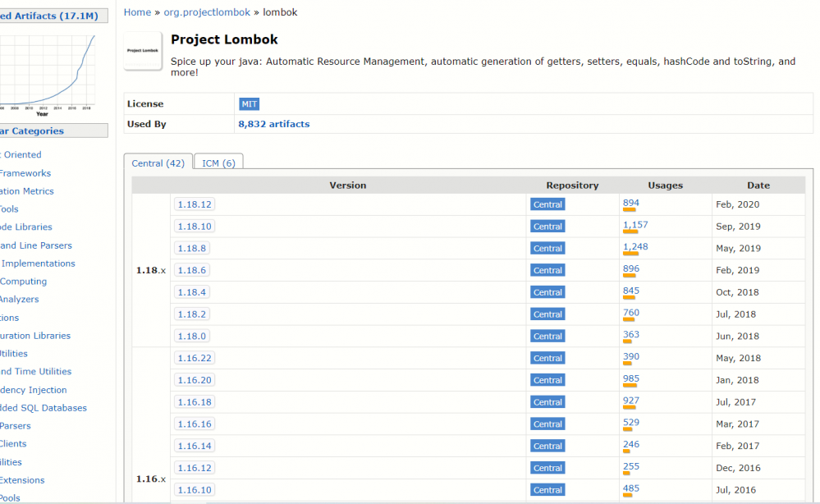The width and height of the screenshot is (820, 504).
Task: Open the 1,157 usages link
Action: (635, 225)
